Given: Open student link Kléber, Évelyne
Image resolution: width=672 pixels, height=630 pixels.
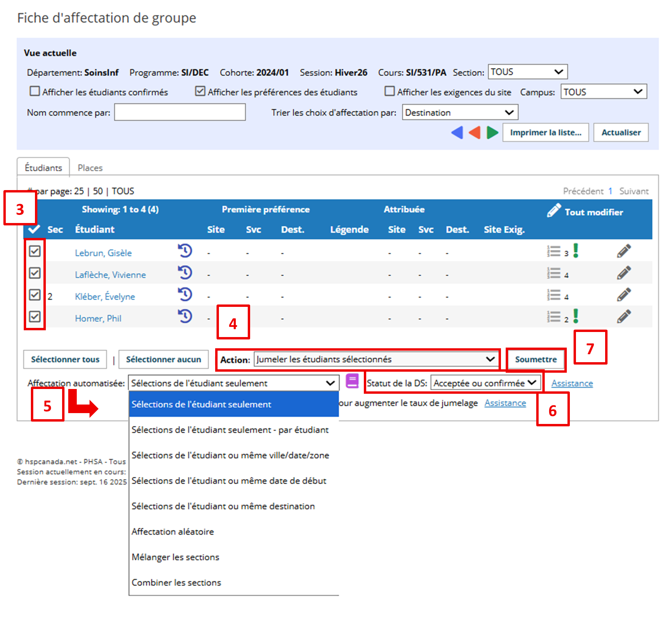Looking at the screenshot, I should (105, 297).
